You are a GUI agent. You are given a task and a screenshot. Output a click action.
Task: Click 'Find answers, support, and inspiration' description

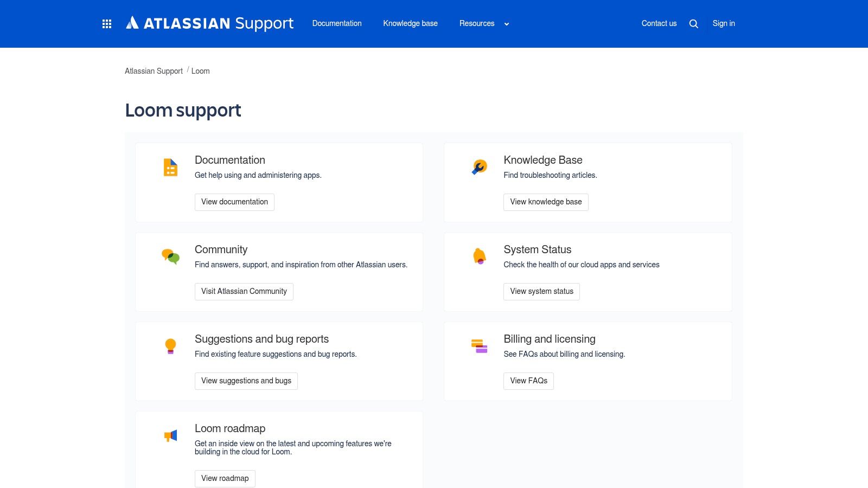(301, 265)
